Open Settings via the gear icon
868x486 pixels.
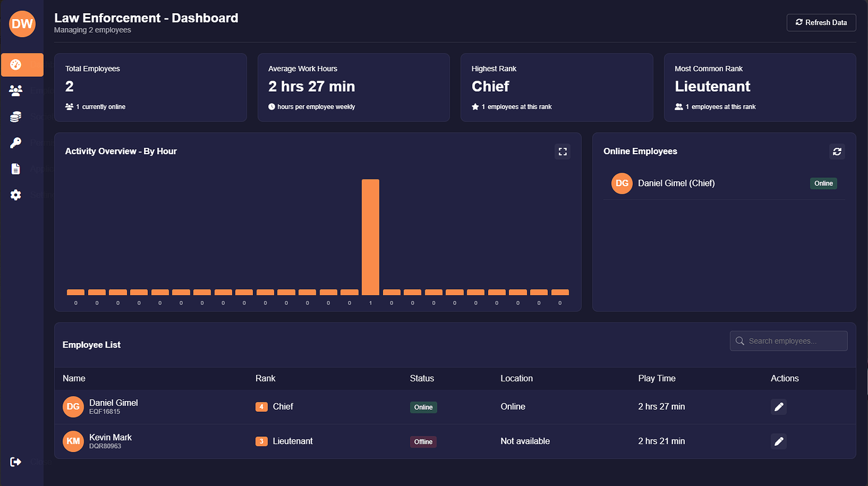(x=15, y=195)
